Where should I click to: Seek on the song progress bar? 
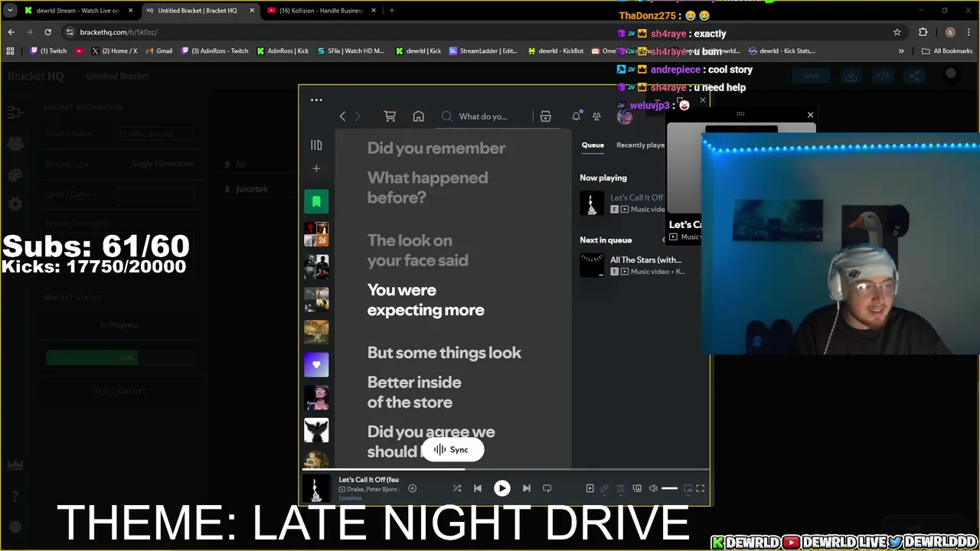point(505,468)
